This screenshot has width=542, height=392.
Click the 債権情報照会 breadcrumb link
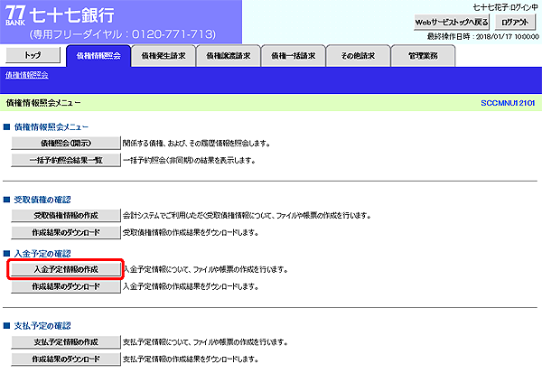click(26, 75)
